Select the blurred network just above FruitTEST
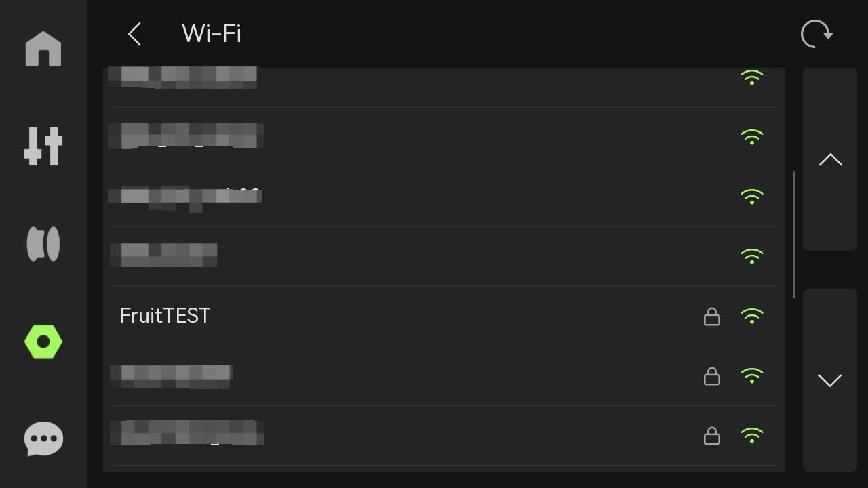Screen dimensions: 868x488 (x=443, y=256)
